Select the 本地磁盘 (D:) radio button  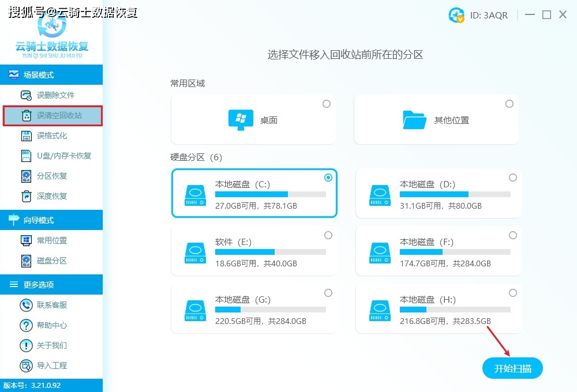point(512,178)
